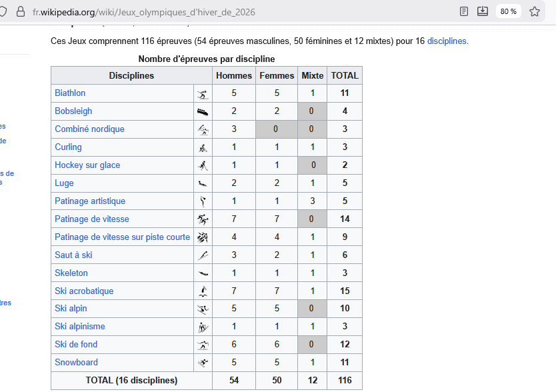This screenshot has height=392, width=556.
Task: Click the save to Pocket download icon
Action: point(483,11)
